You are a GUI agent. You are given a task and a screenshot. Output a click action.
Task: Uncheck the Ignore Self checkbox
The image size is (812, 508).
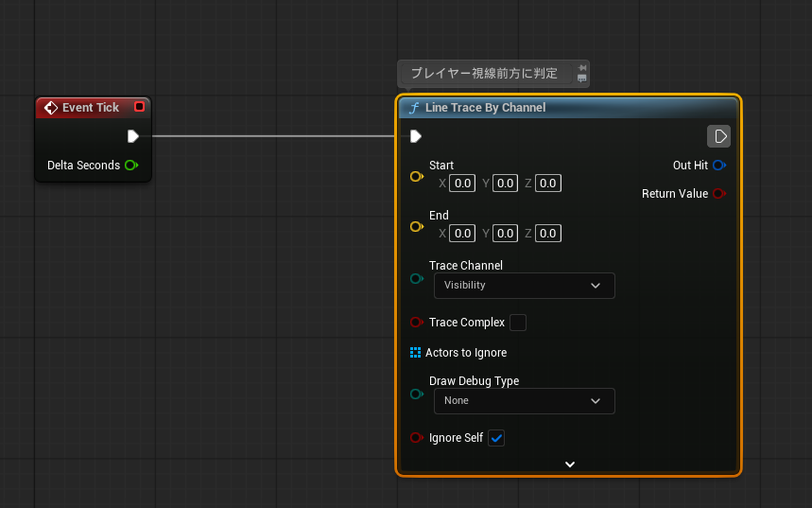496,438
